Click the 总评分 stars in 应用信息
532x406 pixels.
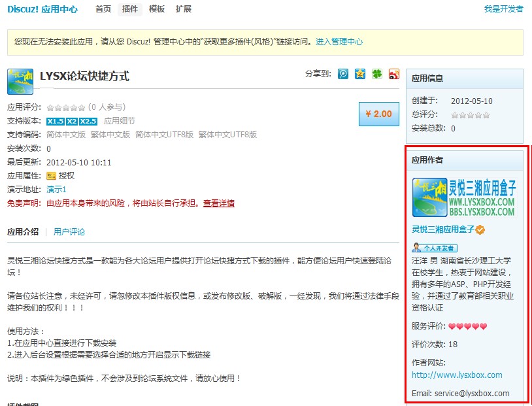471,115
